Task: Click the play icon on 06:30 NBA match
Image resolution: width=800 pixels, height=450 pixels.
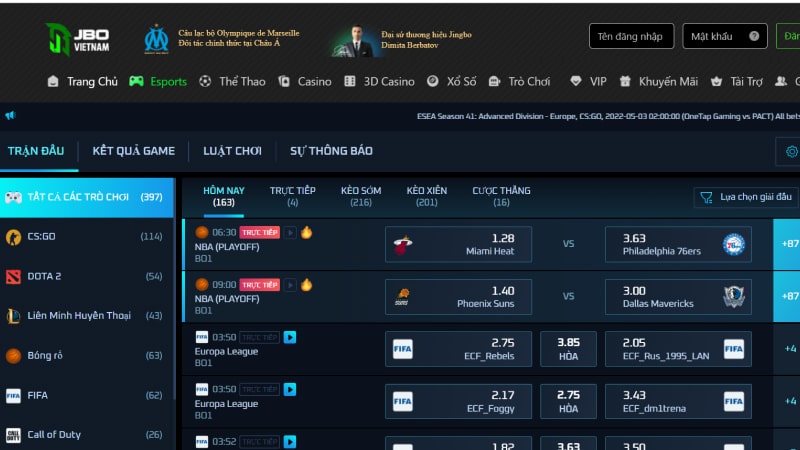Action: point(290,233)
